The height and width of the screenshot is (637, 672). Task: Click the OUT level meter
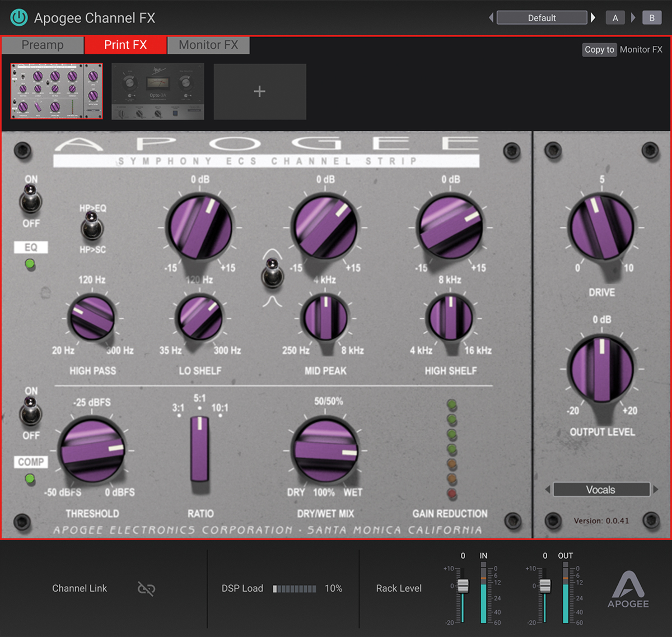(x=566, y=593)
